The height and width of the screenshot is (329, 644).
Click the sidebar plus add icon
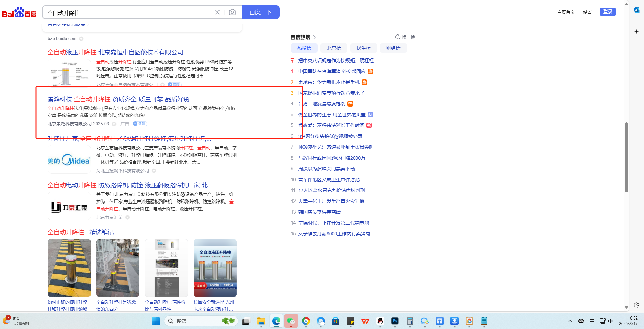(636, 32)
